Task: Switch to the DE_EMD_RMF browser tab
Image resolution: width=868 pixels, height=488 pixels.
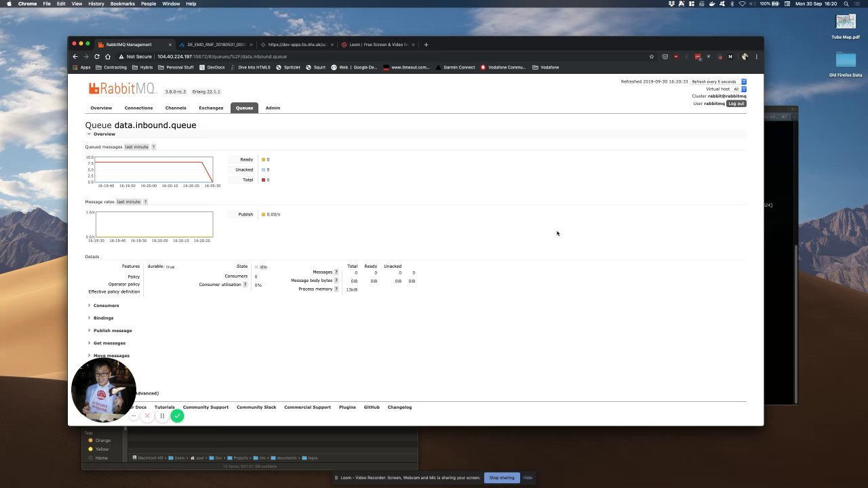Action: pos(216,45)
